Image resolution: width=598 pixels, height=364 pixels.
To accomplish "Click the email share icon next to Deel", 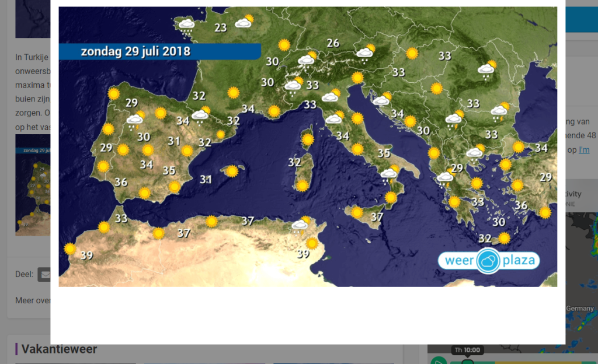I will coord(44,275).
